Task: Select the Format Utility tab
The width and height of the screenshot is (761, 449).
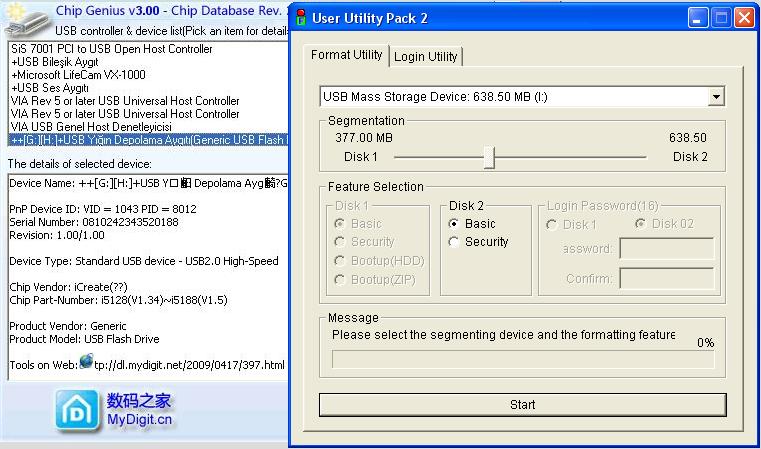Action: point(347,55)
